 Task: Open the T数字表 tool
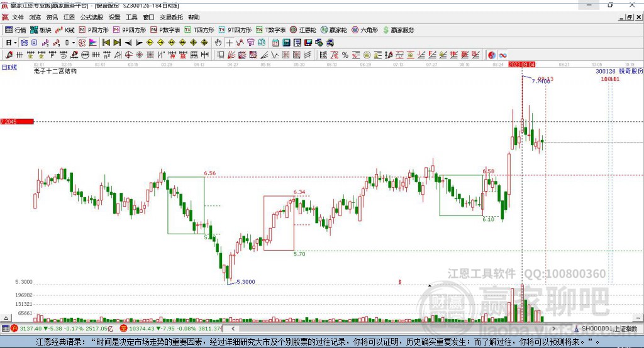pos(270,30)
